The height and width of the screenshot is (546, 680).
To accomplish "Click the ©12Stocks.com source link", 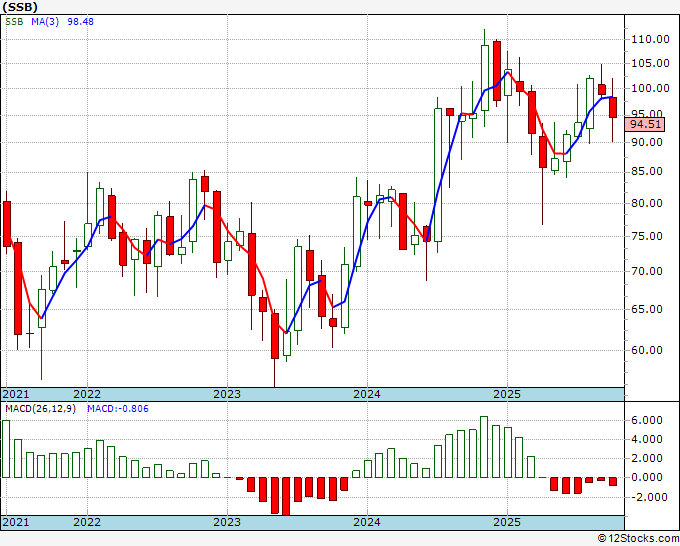I will [638, 539].
